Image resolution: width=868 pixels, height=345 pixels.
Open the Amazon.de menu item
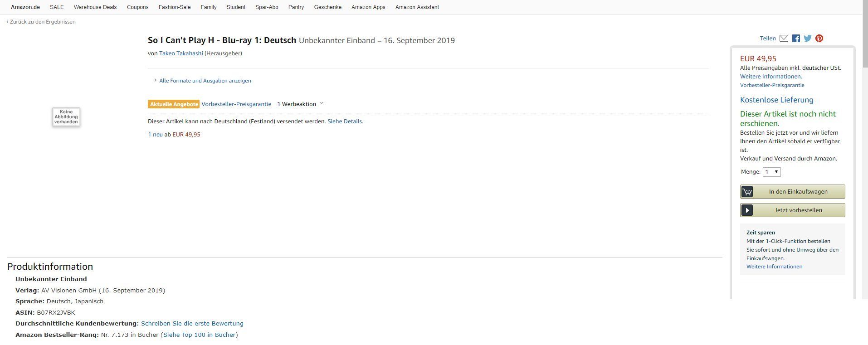click(25, 7)
